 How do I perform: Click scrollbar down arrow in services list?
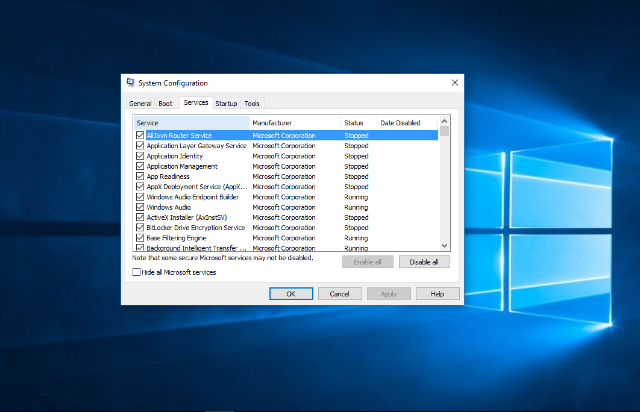(444, 246)
